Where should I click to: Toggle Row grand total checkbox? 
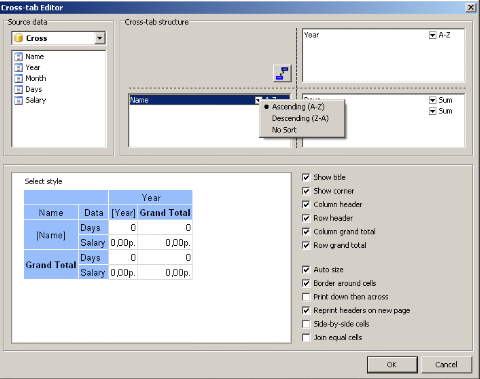coord(306,245)
